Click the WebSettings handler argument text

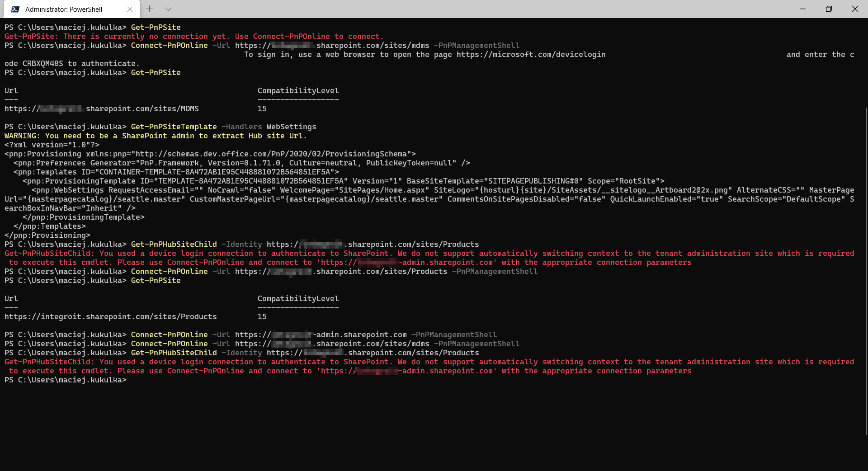click(x=291, y=127)
